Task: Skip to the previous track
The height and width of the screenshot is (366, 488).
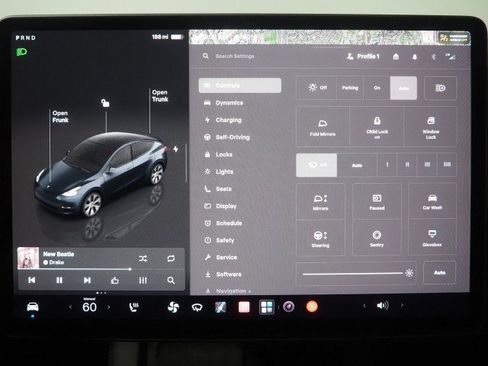Action: pyautogui.click(x=32, y=280)
